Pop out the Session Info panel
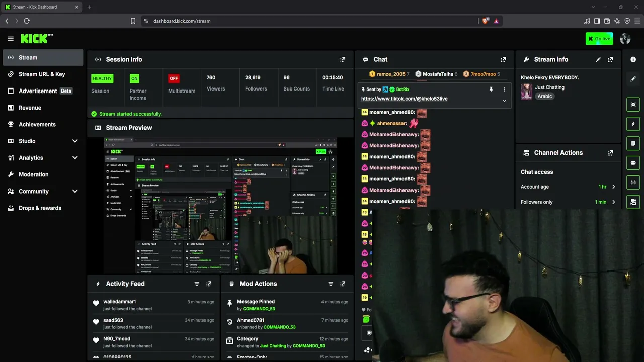The height and width of the screenshot is (362, 644). (x=343, y=59)
